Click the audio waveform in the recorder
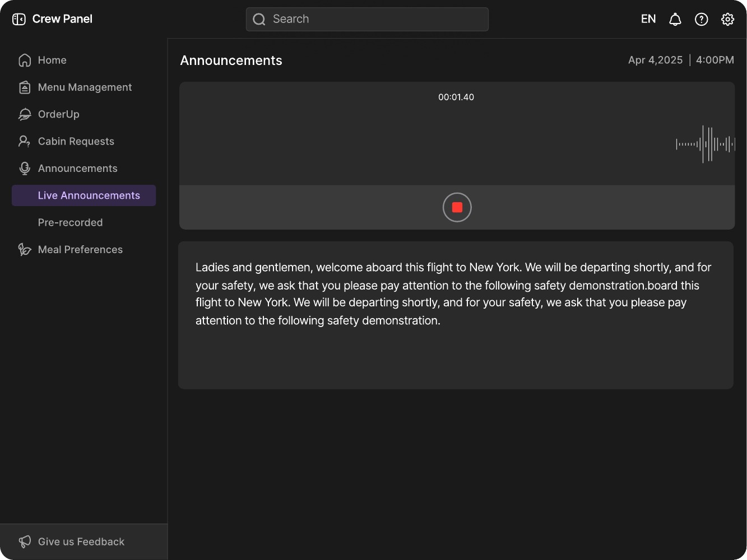The height and width of the screenshot is (560, 747). (706, 144)
